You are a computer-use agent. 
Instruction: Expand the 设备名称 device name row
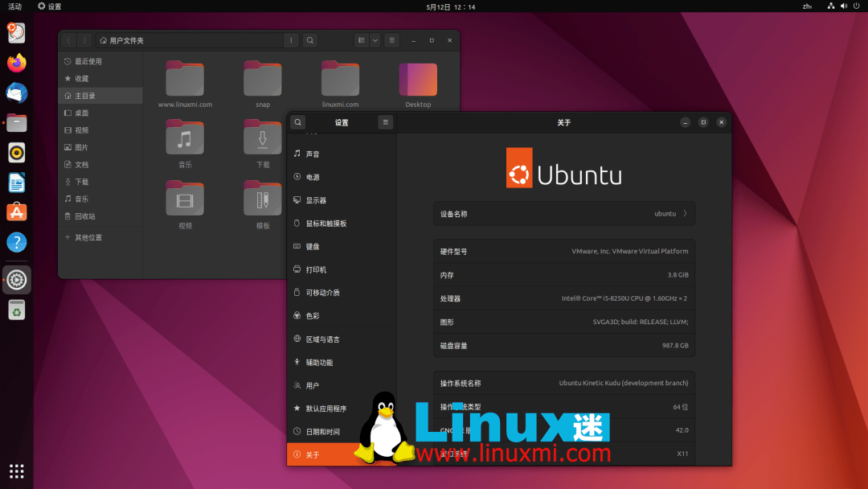pyautogui.click(x=564, y=213)
